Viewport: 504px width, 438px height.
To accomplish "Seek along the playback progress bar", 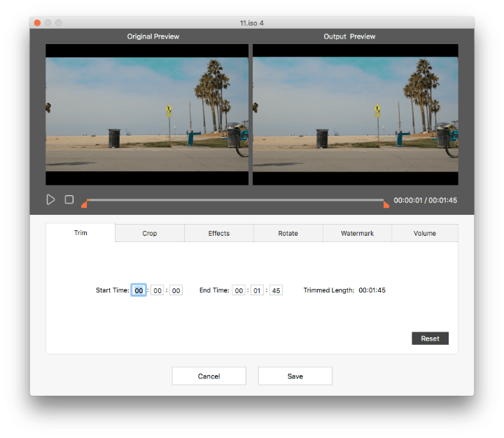I will point(235,200).
